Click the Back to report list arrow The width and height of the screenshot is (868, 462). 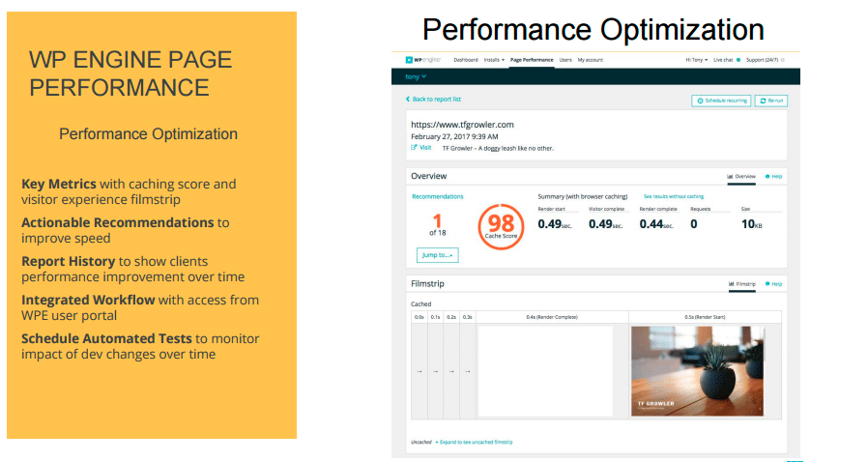pyautogui.click(x=409, y=100)
